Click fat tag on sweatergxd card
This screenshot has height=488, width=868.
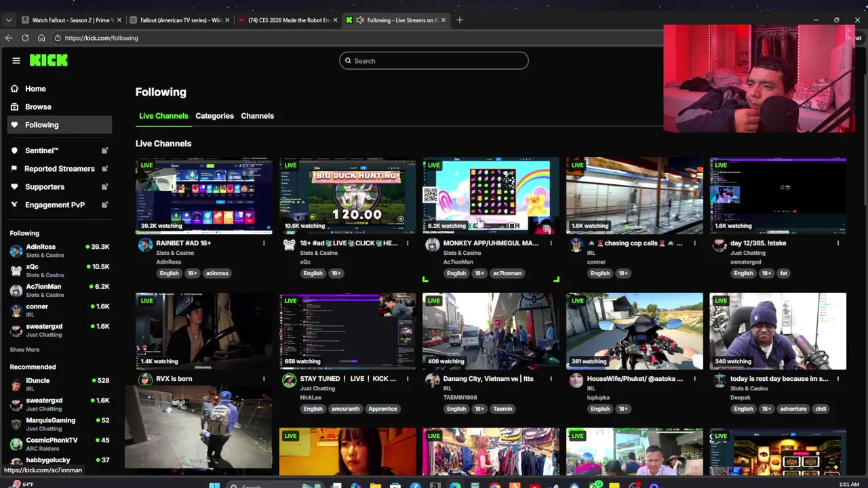pyautogui.click(x=783, y=273)
